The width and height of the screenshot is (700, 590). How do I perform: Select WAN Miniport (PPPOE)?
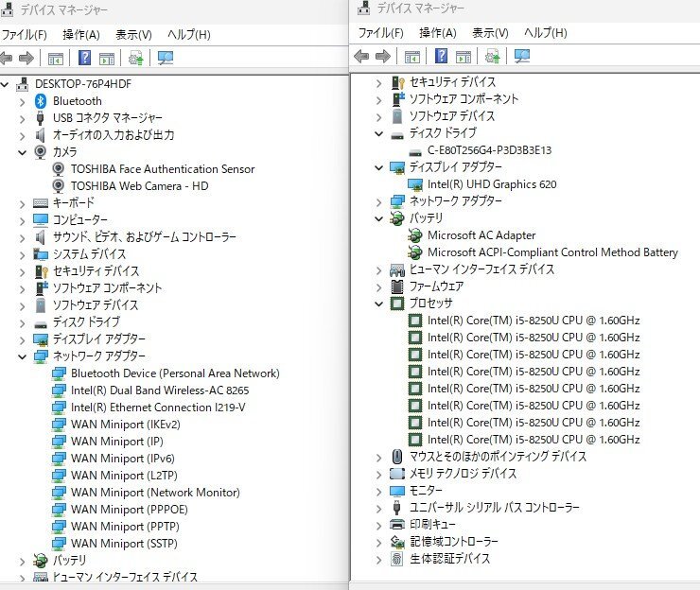tap(129, 510)
